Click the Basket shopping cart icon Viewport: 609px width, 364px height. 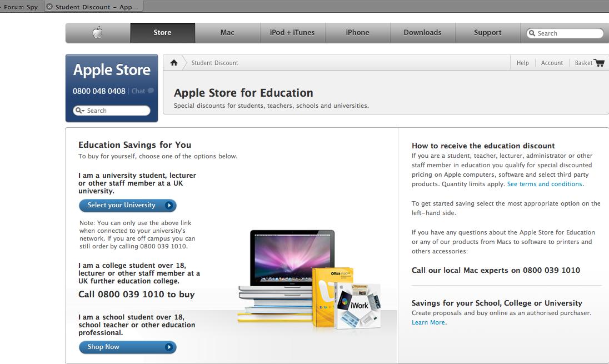click(600, 63)
